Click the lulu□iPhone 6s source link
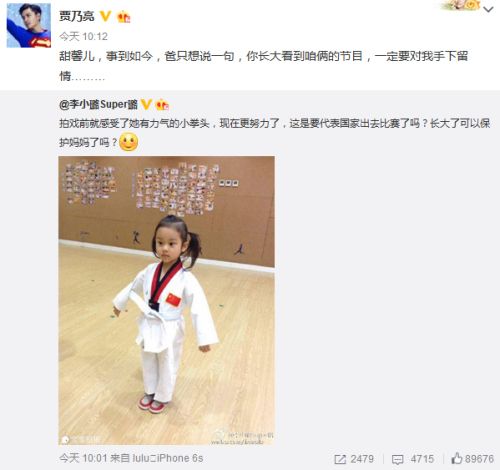 [x=168, y=458]
